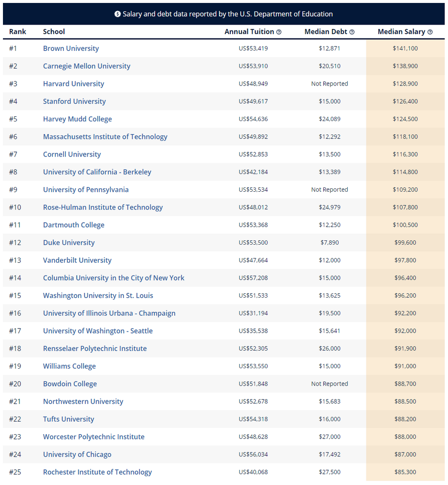Open University of Washington - Seattle link
Image resolution: width=448 pixels, height=485 pixels.
click(98, 331)
